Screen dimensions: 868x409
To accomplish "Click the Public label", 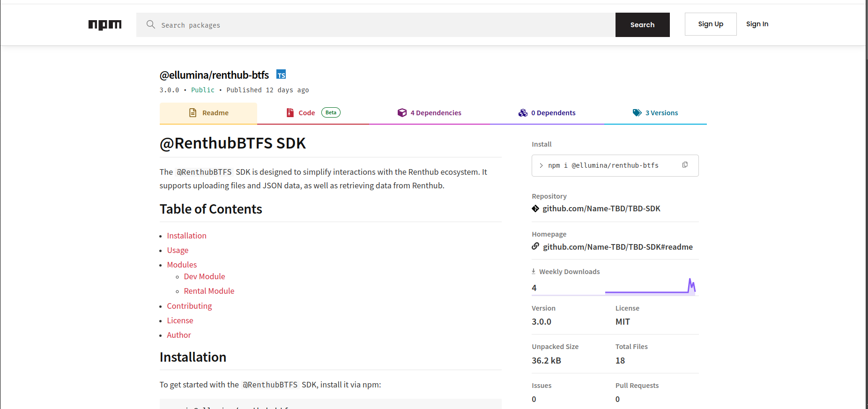I will click(203, 90).
